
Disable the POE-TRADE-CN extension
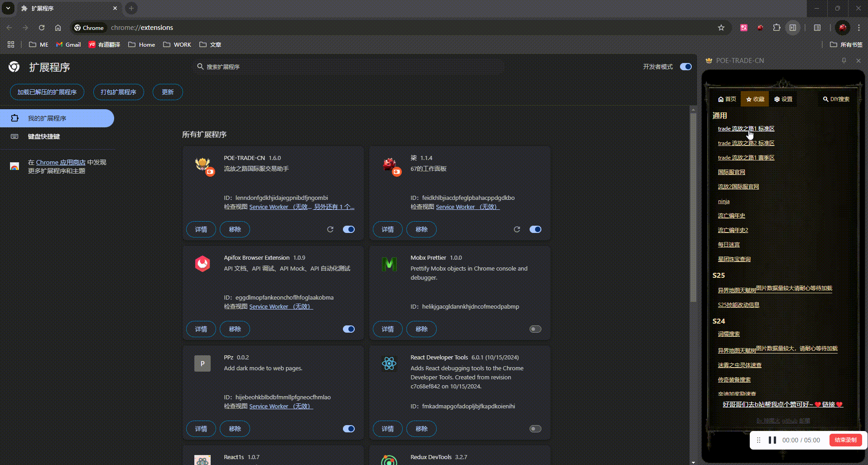349,229
